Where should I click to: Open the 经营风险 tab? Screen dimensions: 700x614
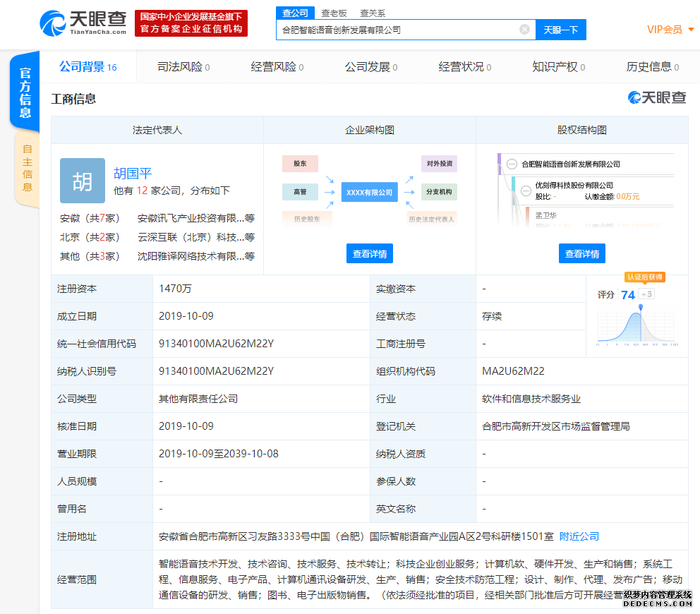click(277, 67)
